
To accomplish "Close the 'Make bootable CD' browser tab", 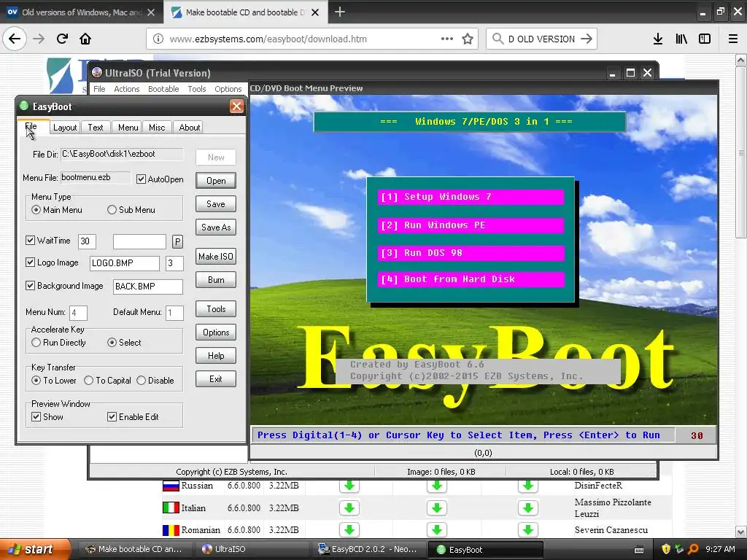I will click(x=315, y=12).
